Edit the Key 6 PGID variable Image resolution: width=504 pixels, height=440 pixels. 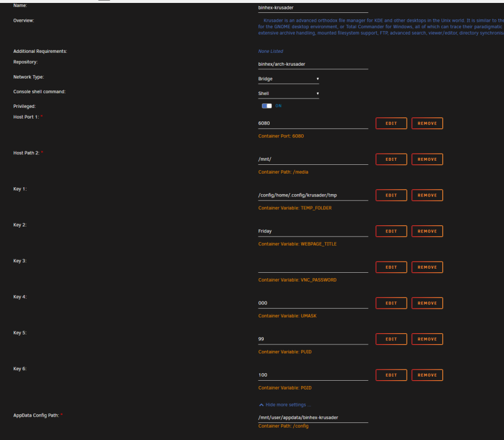[x=391, y=375]
